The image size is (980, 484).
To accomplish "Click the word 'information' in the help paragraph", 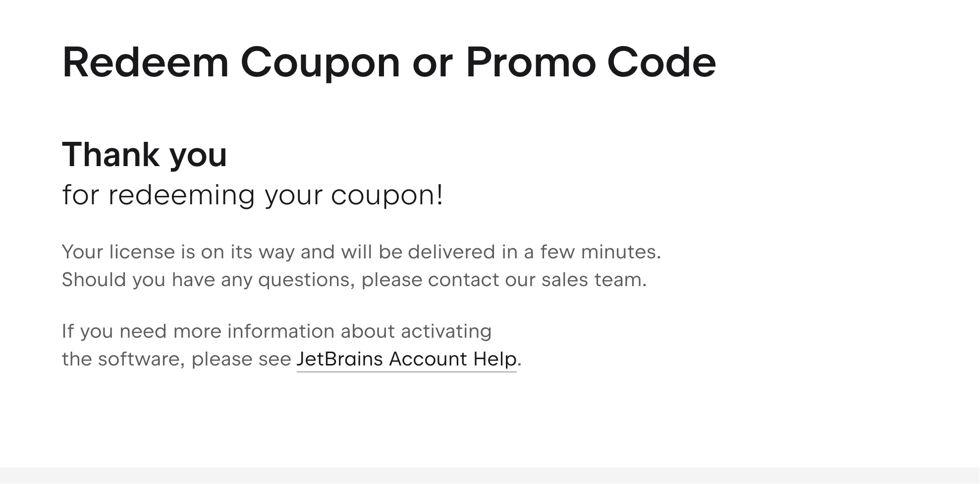I will pyautogui.click(x=281, y=331).
